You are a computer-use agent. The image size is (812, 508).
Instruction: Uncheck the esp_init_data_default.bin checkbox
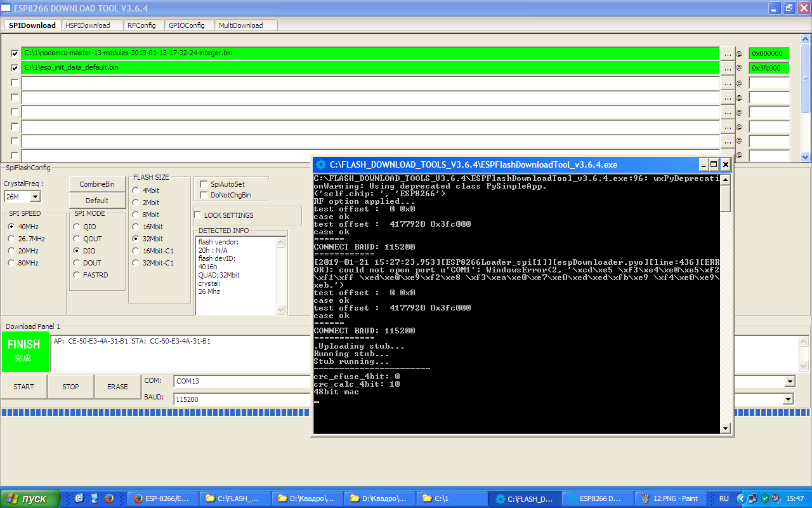[x=15, y=68]
